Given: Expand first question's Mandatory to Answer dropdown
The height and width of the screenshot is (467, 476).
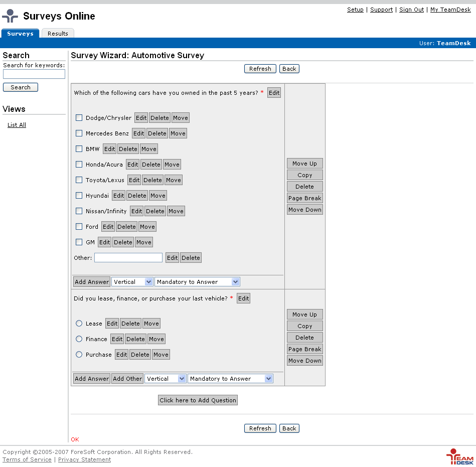Looking at the screenshot, I should (197, 282).
